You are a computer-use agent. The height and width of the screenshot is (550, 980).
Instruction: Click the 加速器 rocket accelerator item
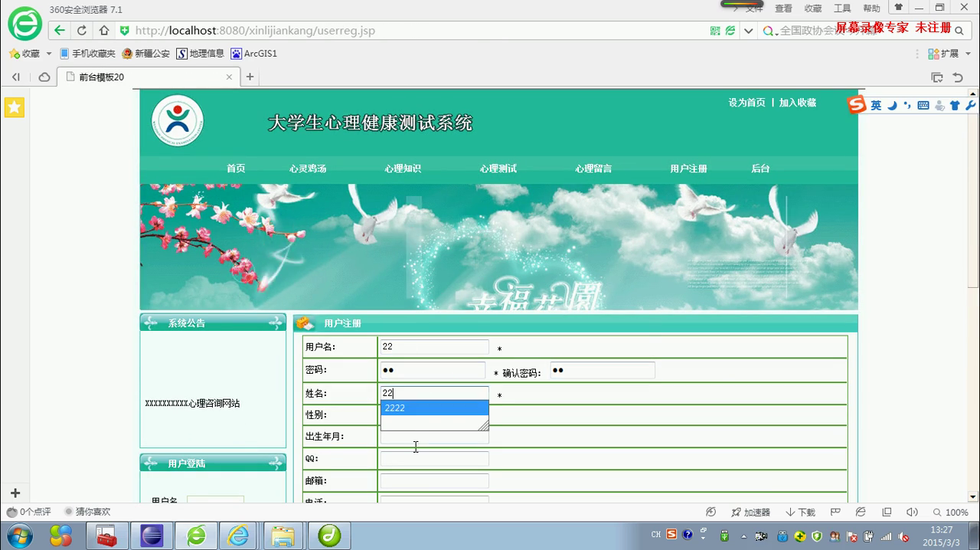750,512
